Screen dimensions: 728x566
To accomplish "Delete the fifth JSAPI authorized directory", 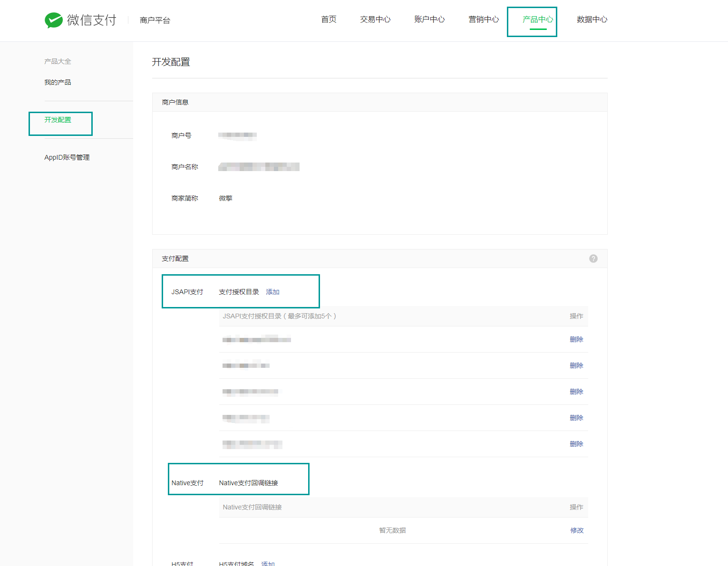I will pos(576,444).
